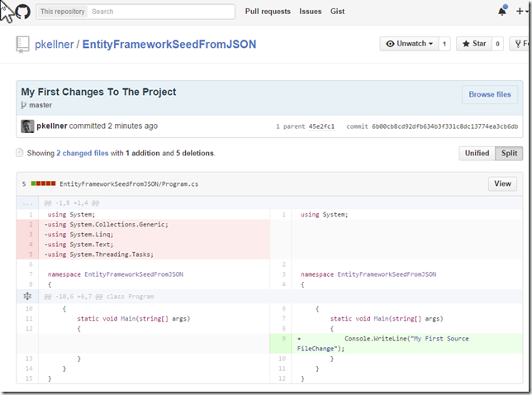Viewport: 532px width, 395px height.
Task: Expand hidden lines with the unfold icon
Action: (x=27, y=297)
